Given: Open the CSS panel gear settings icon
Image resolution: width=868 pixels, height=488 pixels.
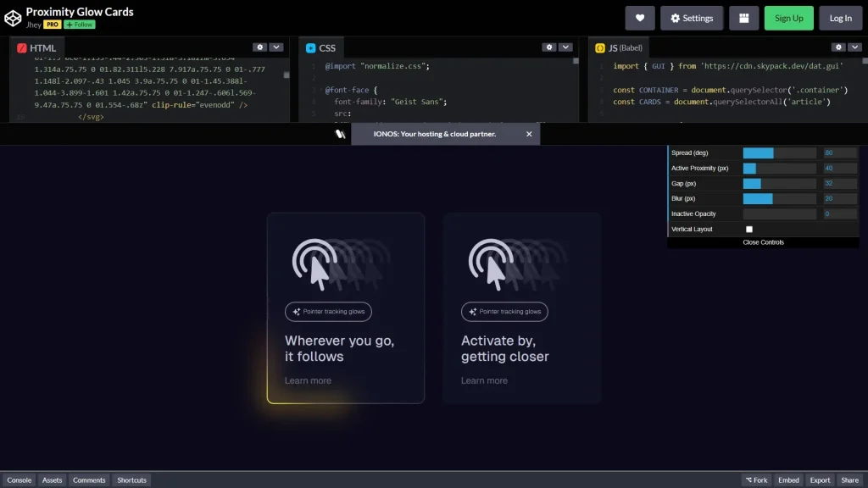Looking at the screenshot, I should coord(548,47).
